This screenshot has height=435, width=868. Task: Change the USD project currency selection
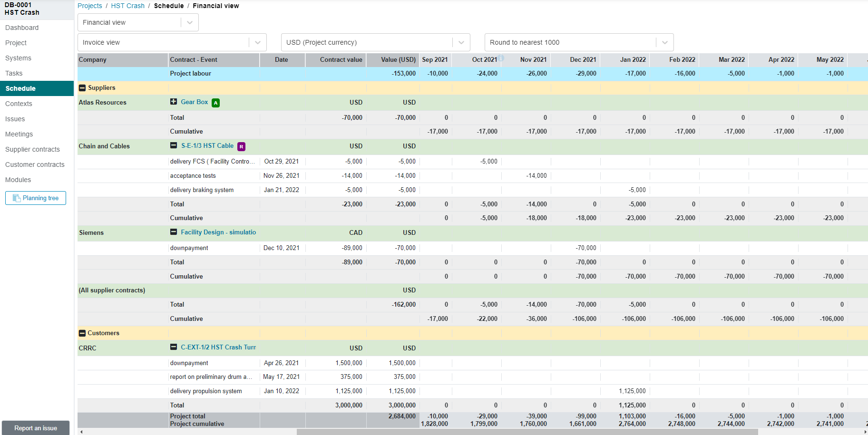376,42
